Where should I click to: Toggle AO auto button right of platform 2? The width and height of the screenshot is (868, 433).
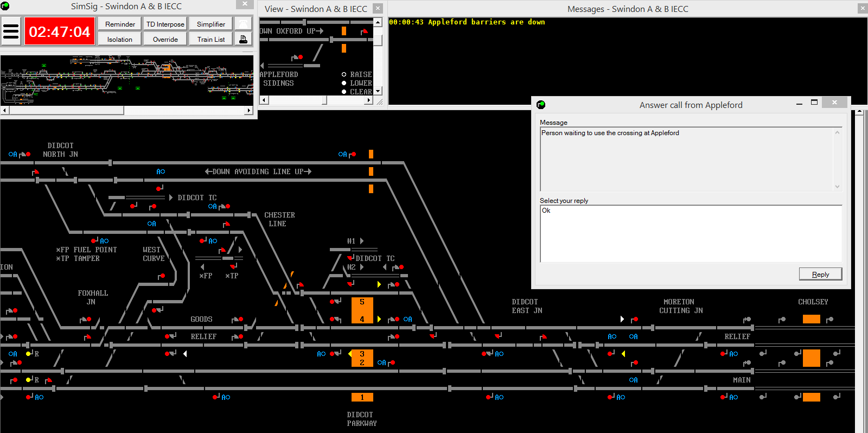point(381,362)
